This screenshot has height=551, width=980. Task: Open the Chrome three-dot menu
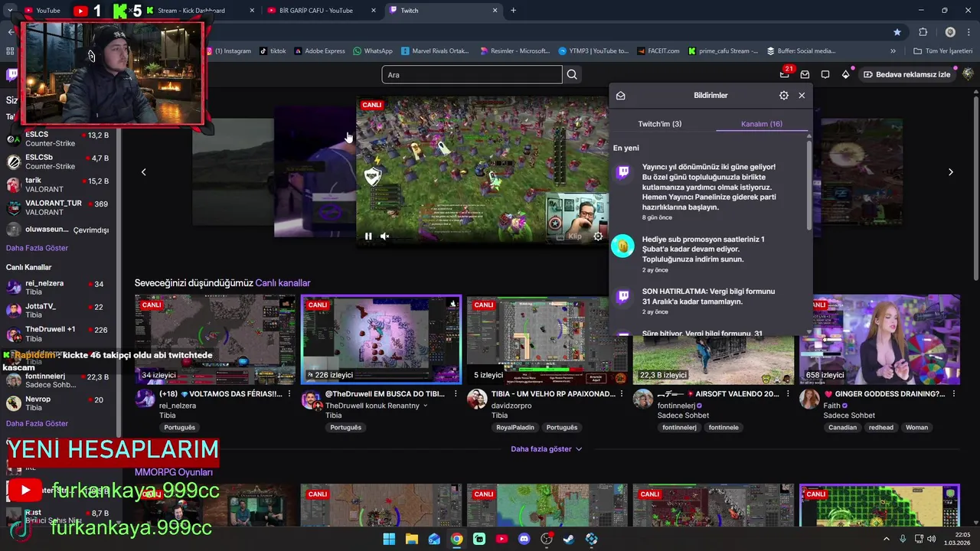pos(970,32)
